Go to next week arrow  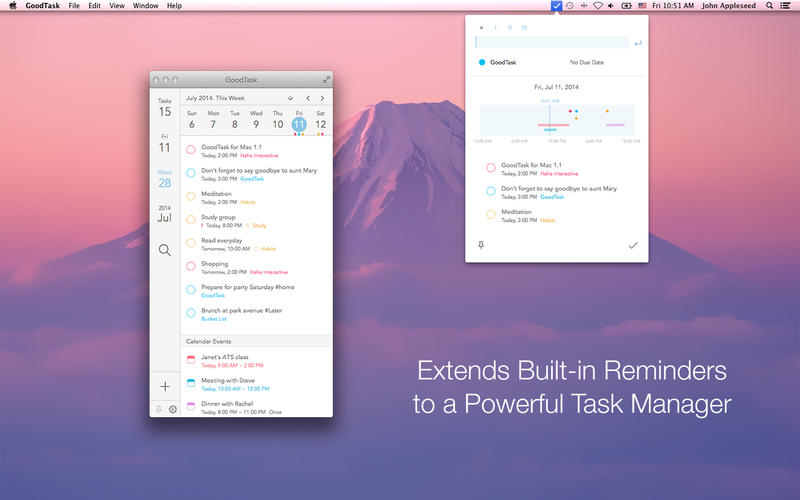click(x=322, y=98)
